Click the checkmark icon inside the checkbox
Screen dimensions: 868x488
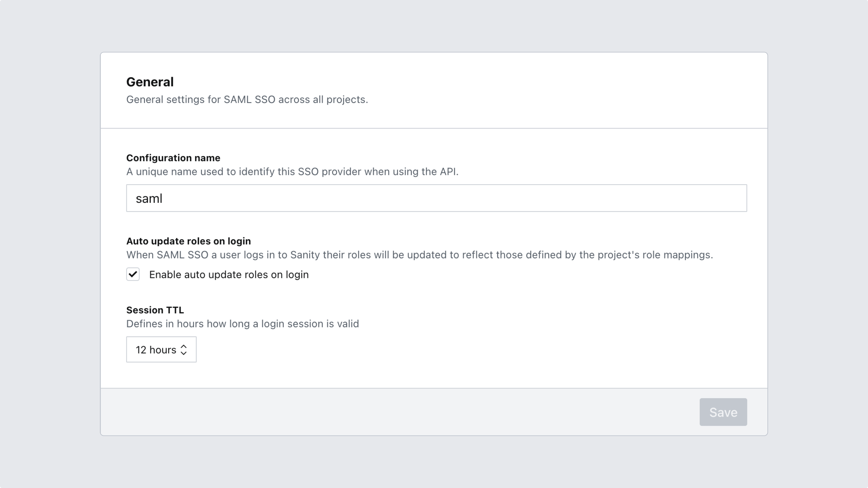[133, 274]
